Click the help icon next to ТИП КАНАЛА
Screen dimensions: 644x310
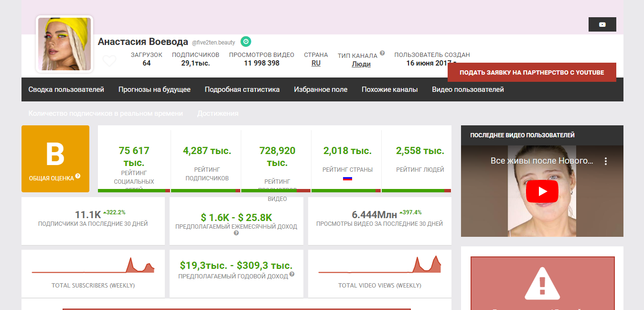[382, 53]
